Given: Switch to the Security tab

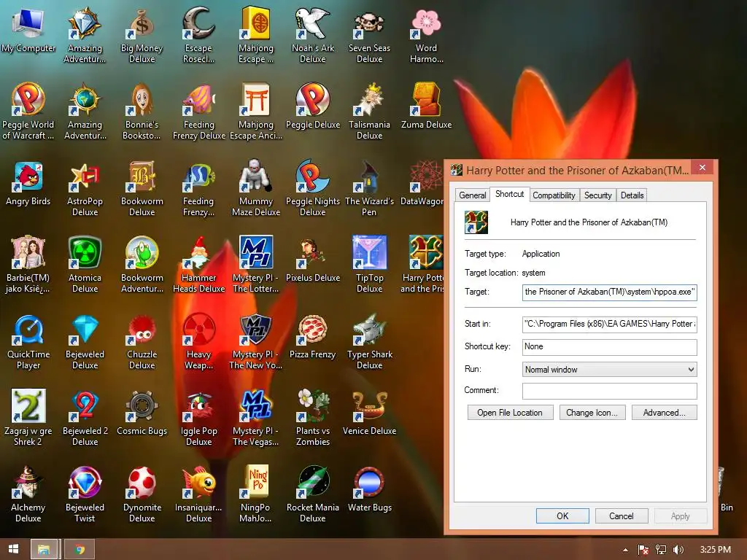Looking at the screenshot, I should coord(598,195).
